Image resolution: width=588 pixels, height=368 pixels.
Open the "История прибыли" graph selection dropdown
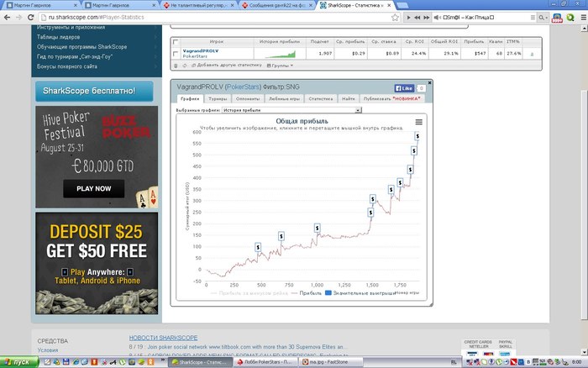point(291,110)
